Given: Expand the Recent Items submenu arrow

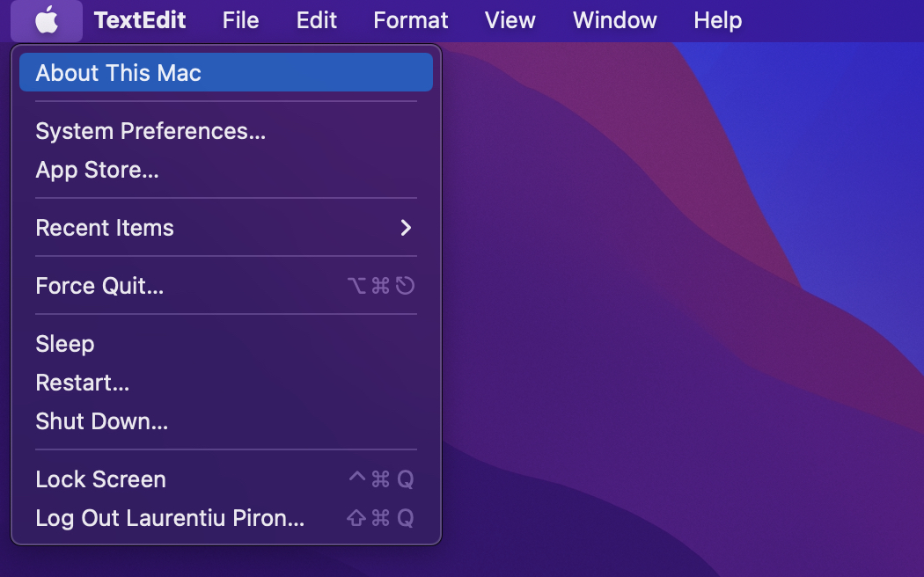Looking at the screenshot, I should (x=406, y=228).
